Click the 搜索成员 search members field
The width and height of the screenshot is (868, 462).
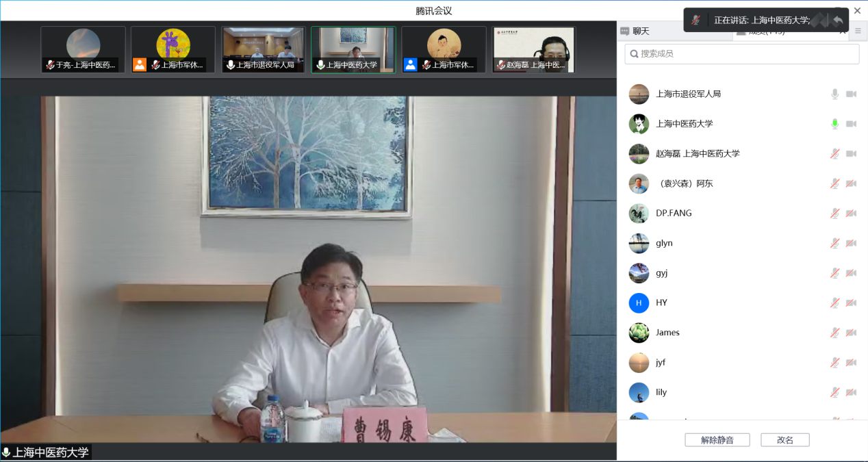point(742,53)
